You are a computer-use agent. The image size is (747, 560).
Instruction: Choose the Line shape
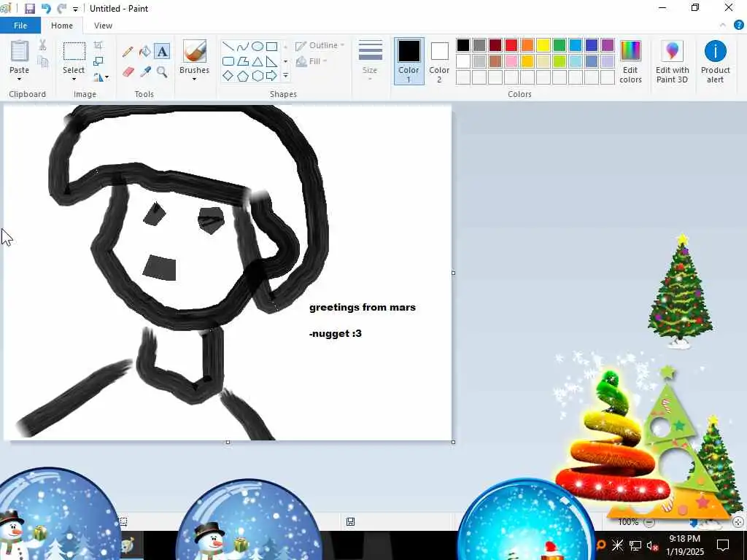228,46
